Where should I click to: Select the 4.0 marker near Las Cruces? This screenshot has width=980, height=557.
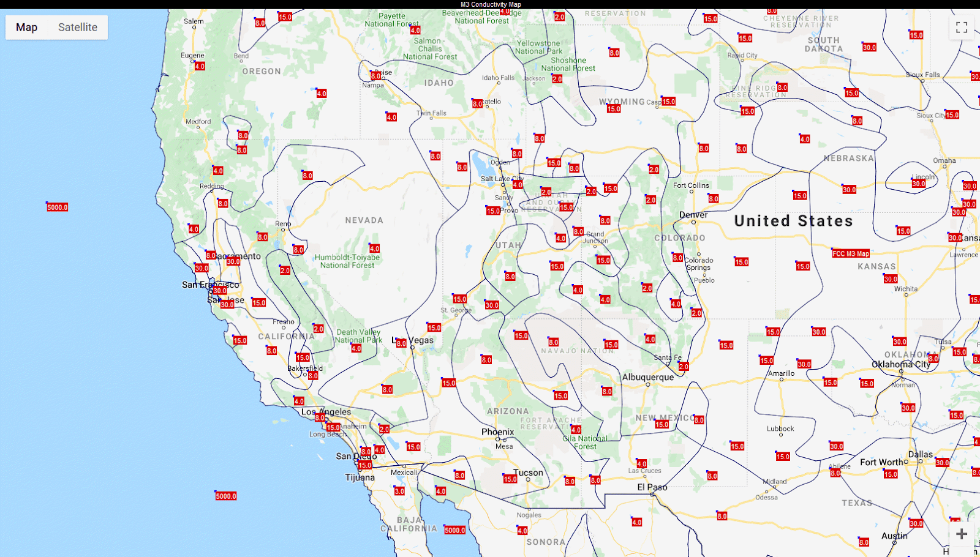(x=643, y=463)
